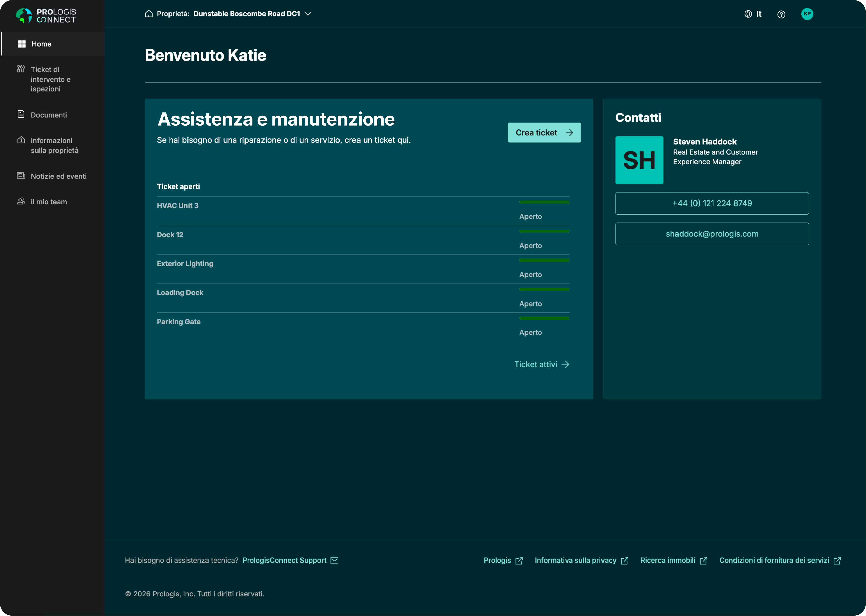Click the arrow icon beside Ticket attivi
Image resolution: width=866 pixels, height=616 pixels.
pyautogui.click(x=565, y=364)
